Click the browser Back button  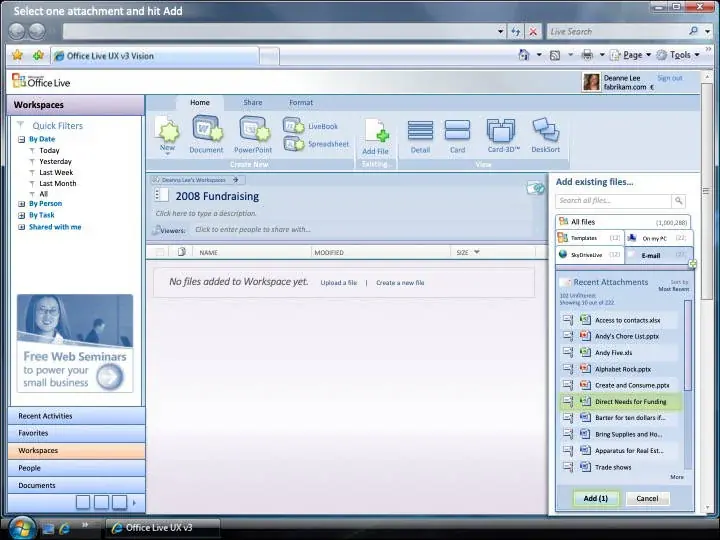(17, 31)
